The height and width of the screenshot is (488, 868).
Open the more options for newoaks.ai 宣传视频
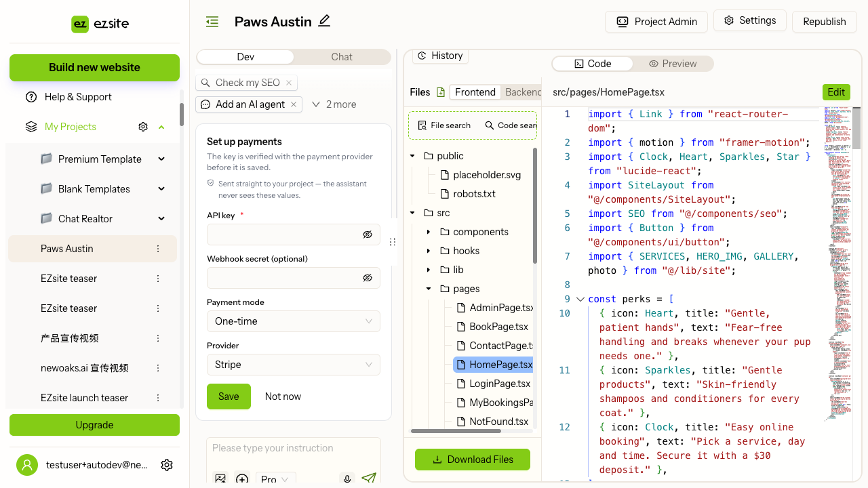158,368
